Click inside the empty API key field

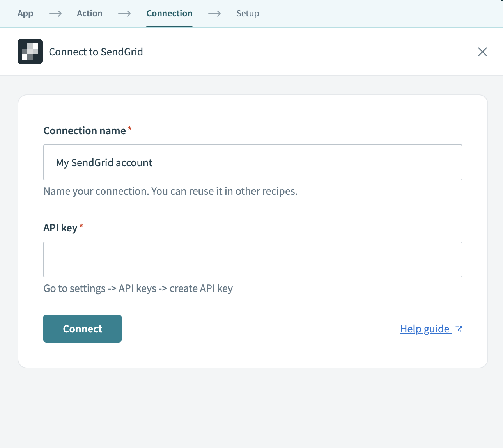pos(253,260)
